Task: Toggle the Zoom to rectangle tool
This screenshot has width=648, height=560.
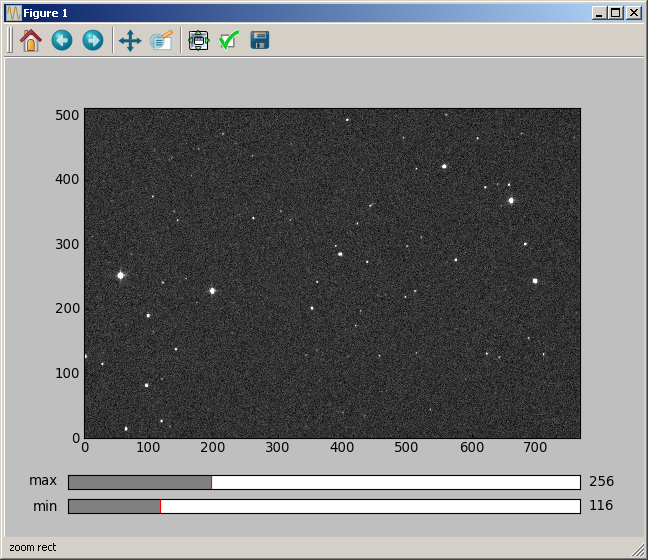Action: (161, 41)
